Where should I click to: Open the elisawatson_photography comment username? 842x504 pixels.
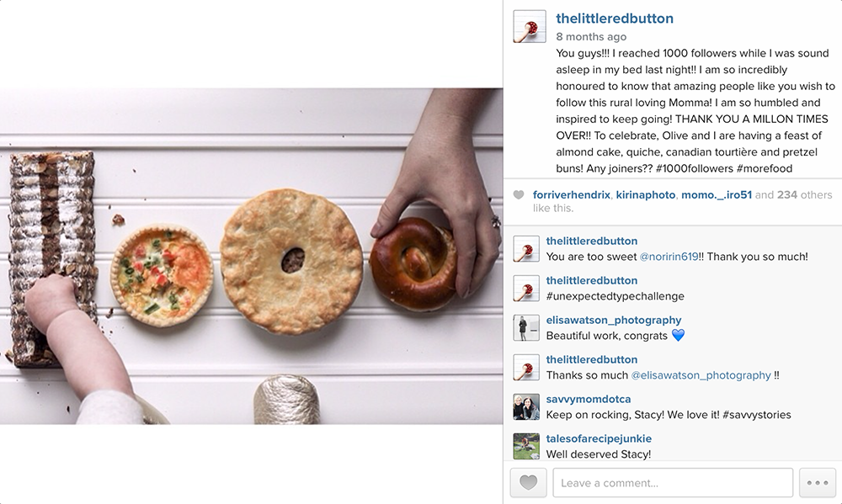tap(614, 320)
